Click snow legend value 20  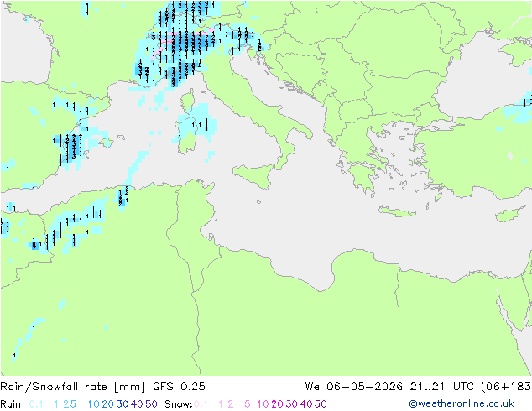[x=277, y=404]
